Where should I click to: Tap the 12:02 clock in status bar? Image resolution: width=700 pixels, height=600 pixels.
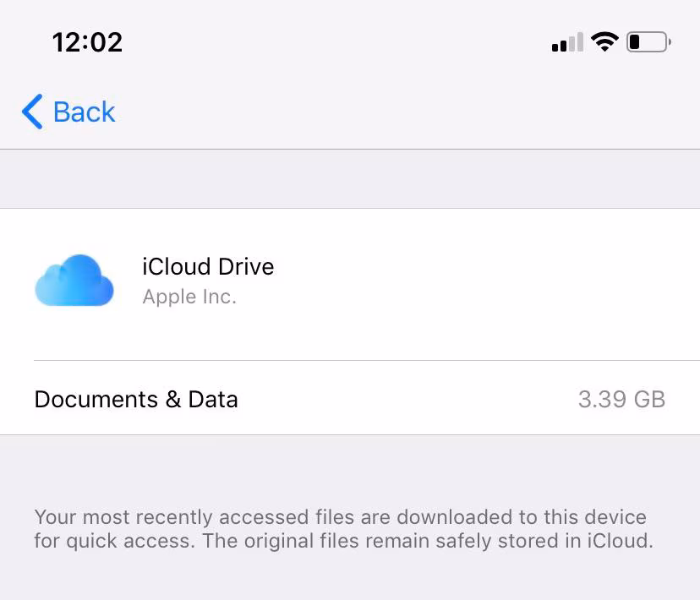point(87,41)
